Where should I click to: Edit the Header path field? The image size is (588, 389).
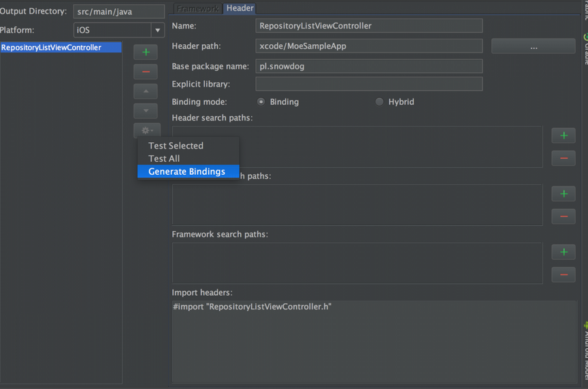point(369,46)
